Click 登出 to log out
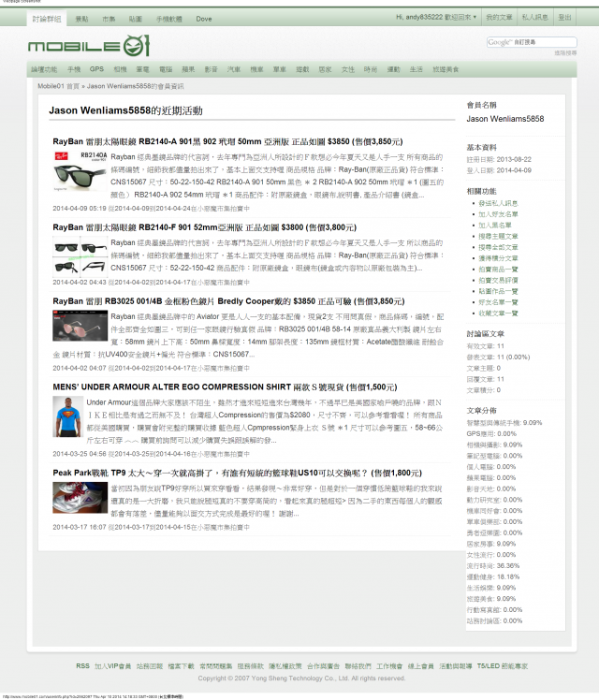 point(564,17)
